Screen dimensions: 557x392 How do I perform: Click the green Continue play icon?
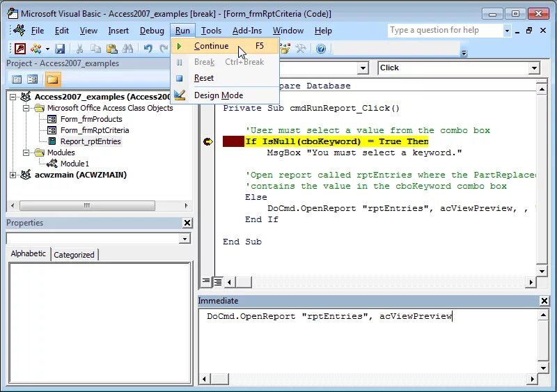[x=179, y=46]
